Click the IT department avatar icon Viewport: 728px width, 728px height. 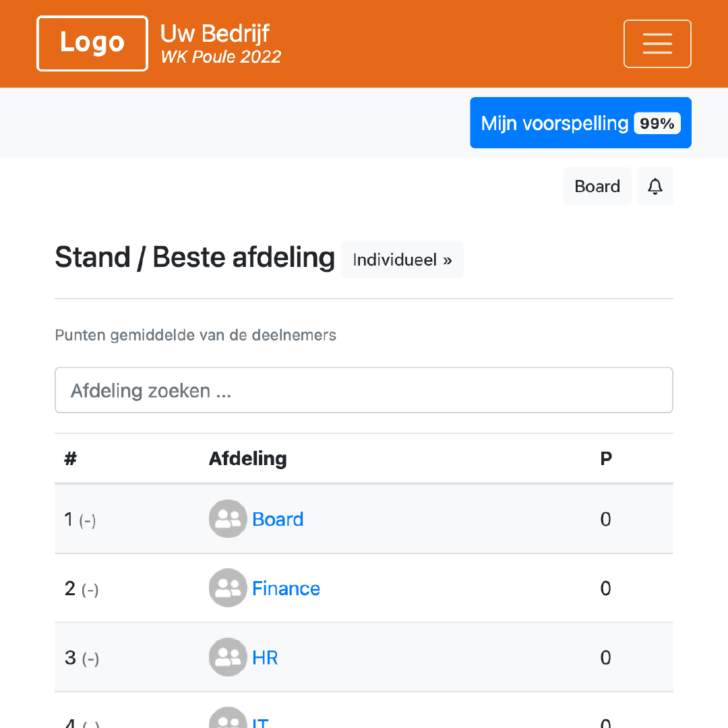click(x=228, y=720)
